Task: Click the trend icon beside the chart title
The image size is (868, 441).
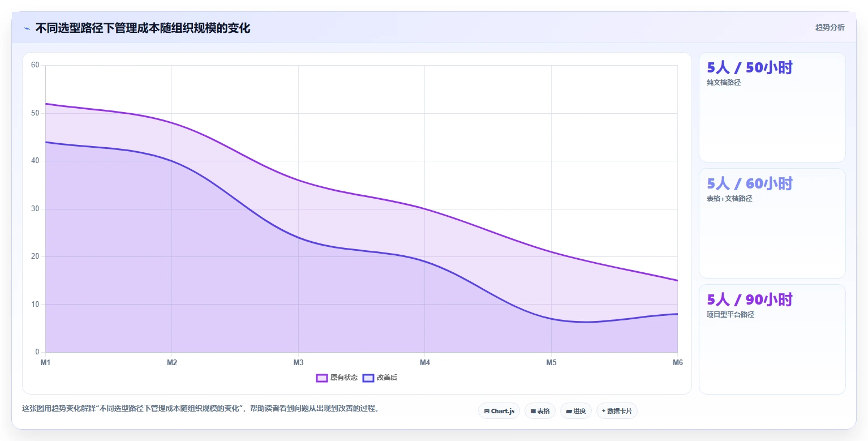Action: 27,28
